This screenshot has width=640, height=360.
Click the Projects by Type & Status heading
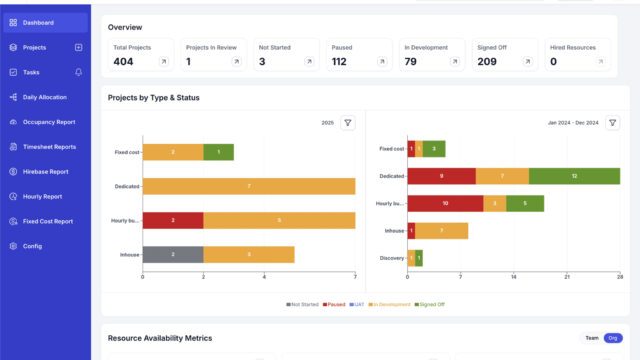pyautogui.click(x=153, y=98)
